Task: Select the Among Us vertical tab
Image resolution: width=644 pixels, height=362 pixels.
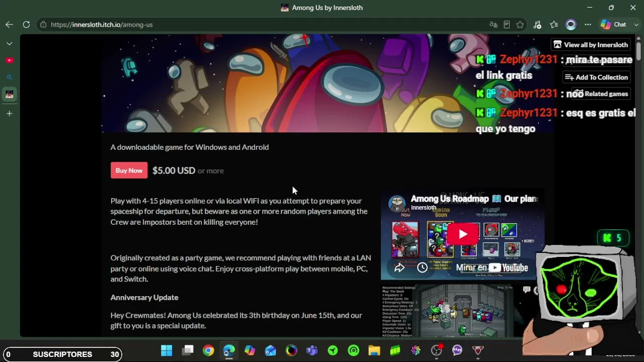Action: click(x=10, y=95)
